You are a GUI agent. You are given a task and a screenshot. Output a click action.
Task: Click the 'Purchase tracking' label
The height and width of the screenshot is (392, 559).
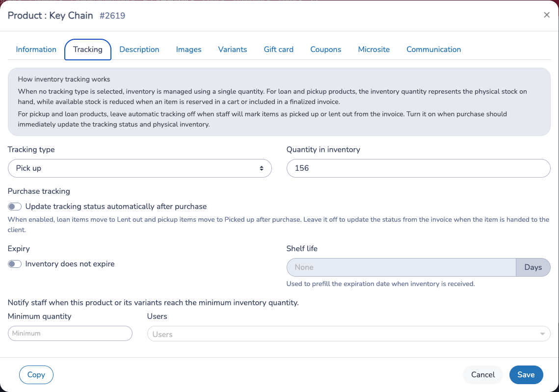[x=39, y=191]
